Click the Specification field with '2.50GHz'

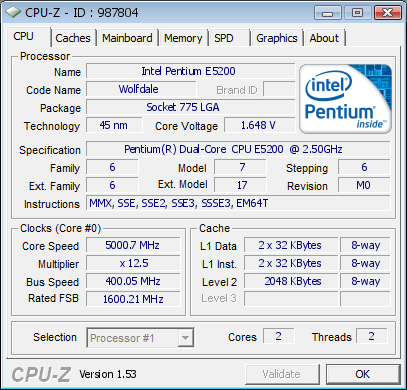tap(238, 149)
